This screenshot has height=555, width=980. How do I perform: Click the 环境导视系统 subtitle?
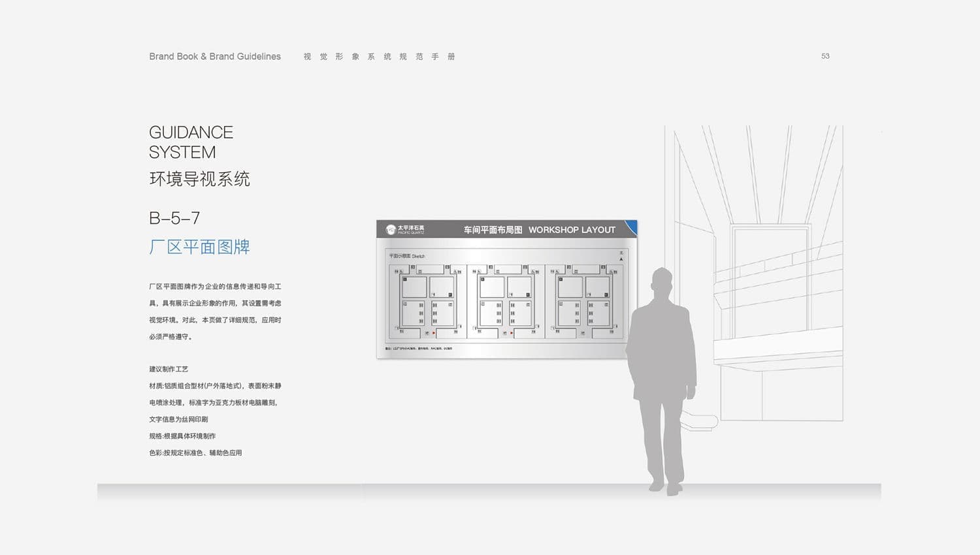199,179
